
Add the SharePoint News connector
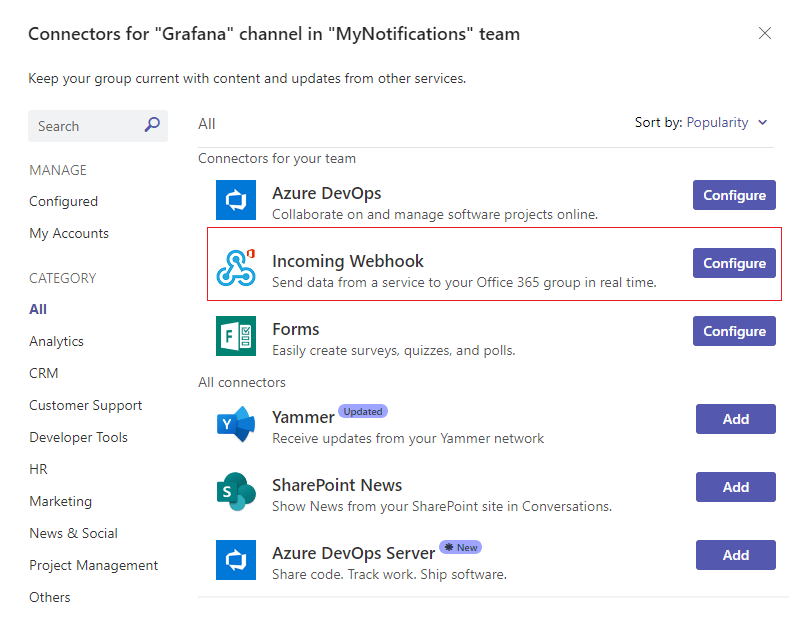click(x=735, y=487)
